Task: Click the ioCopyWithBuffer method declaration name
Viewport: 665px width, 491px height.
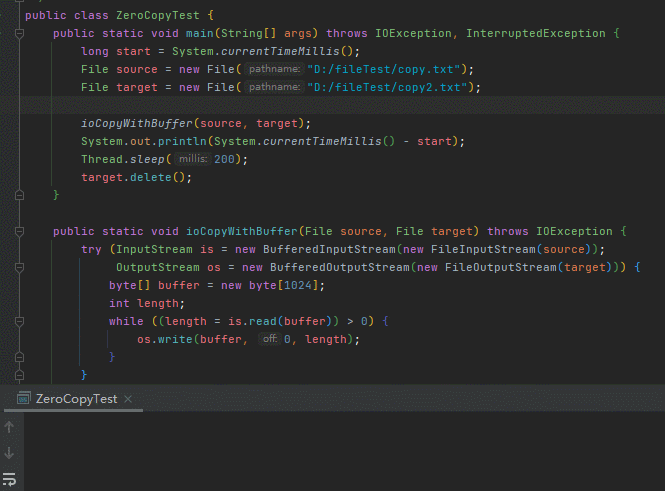Action: click(242, 231)
